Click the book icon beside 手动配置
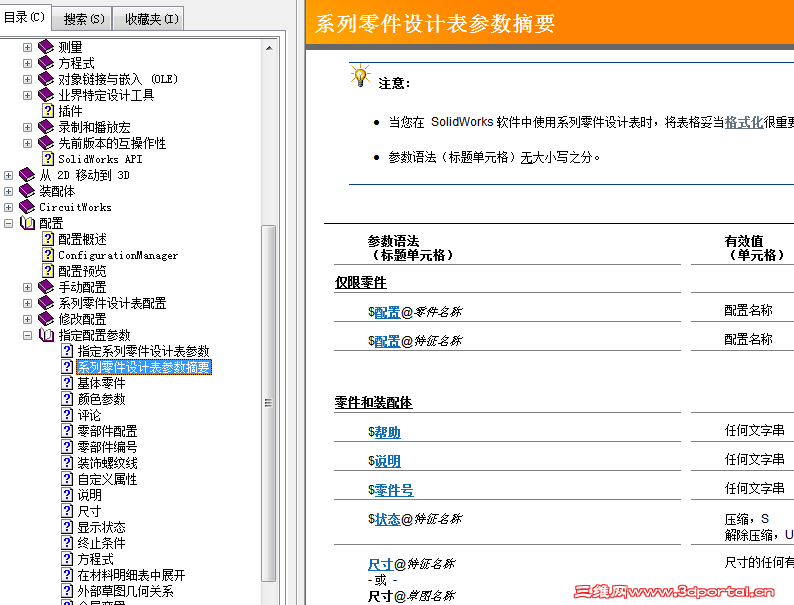The width and height of the screenshot is (794, 605). pos(46,287)
